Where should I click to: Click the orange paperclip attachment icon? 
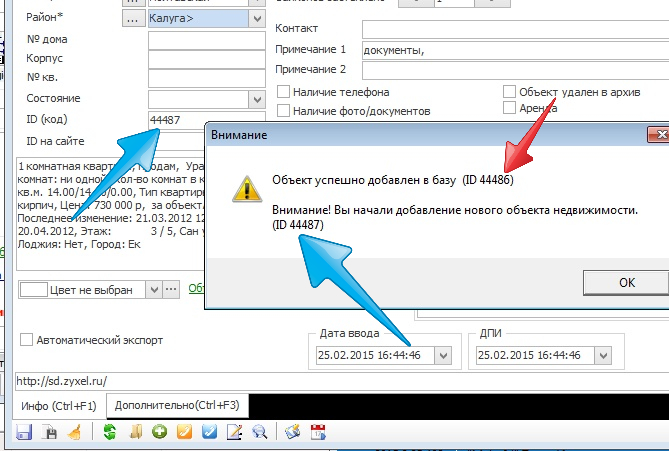coord(184,433)
